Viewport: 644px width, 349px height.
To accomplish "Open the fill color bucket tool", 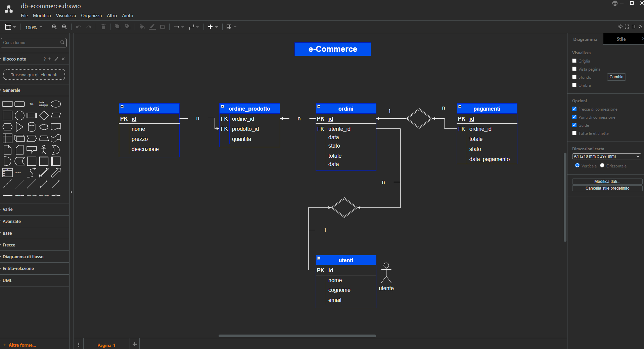I will 142,27.
